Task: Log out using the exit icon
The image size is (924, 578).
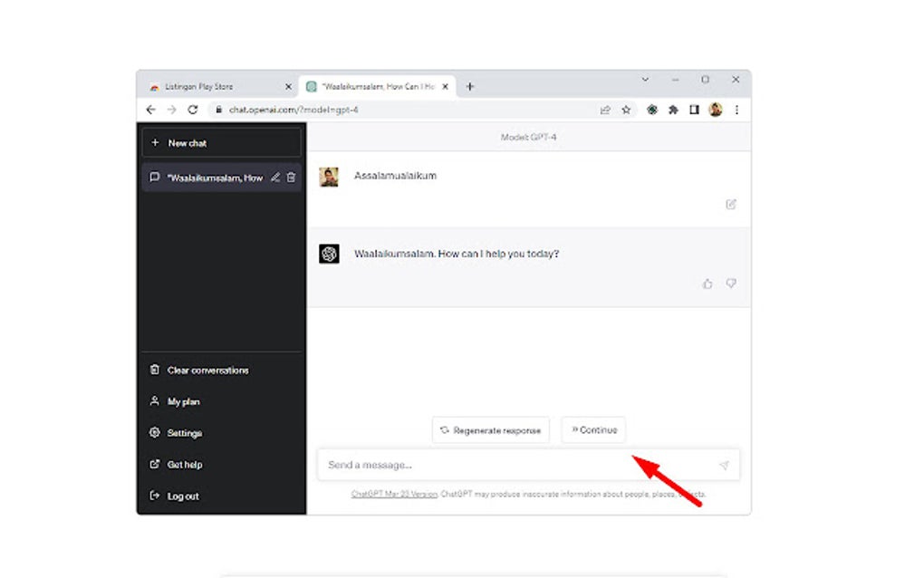Action: click(155, 496)
